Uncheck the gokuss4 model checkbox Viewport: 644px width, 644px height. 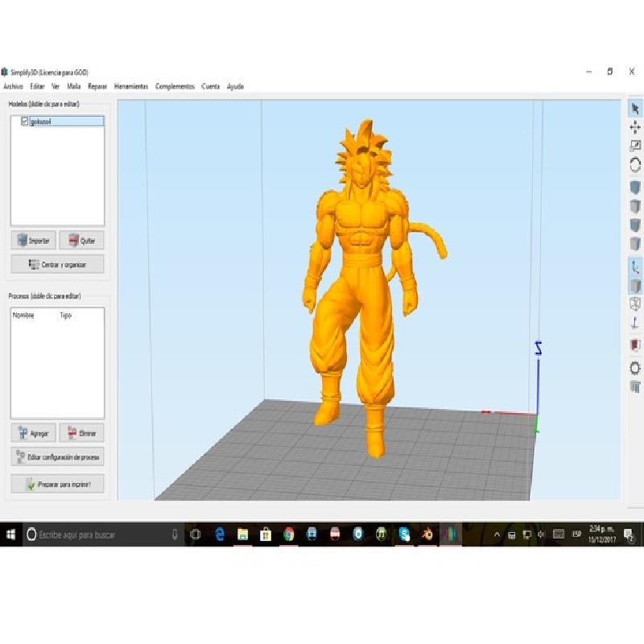coord(25,122)
